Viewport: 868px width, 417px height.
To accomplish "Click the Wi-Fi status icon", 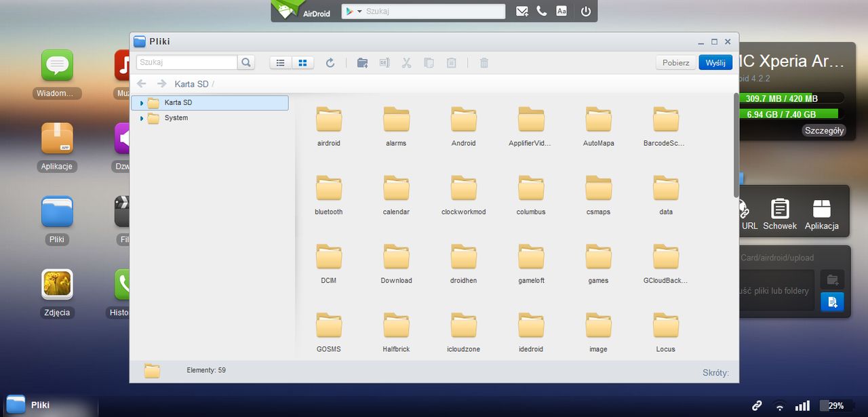I will [780, 406].
